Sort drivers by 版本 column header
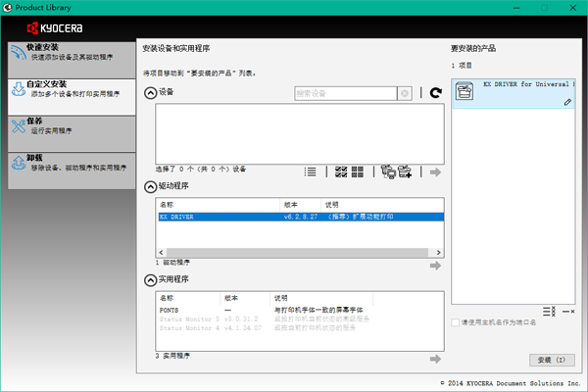 click(301, 205)
